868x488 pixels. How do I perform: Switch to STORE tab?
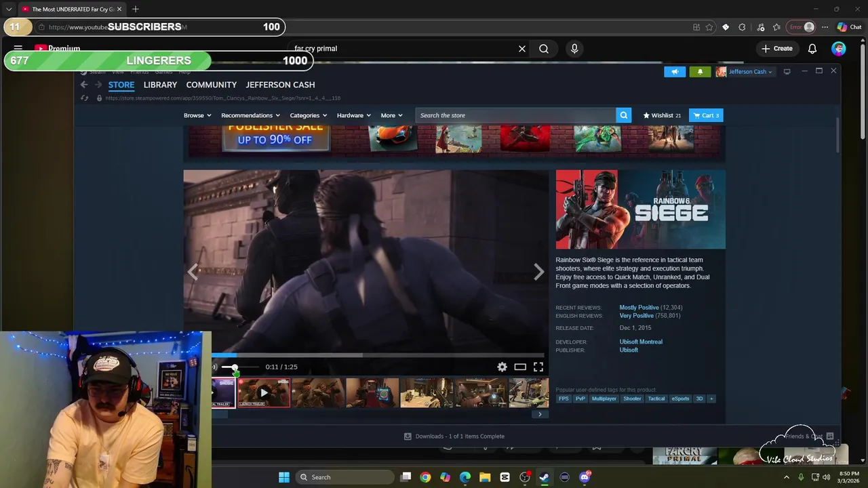pyautogui.click(x=121, y=85)
